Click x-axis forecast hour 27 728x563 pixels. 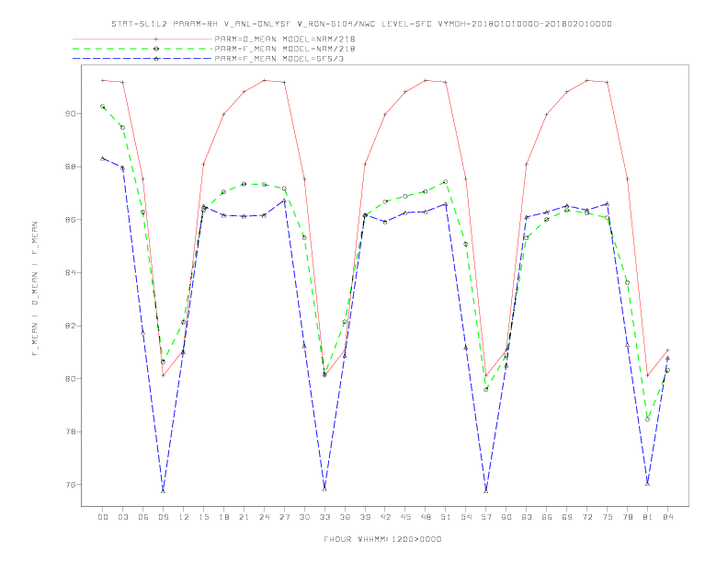click(284, 517)
